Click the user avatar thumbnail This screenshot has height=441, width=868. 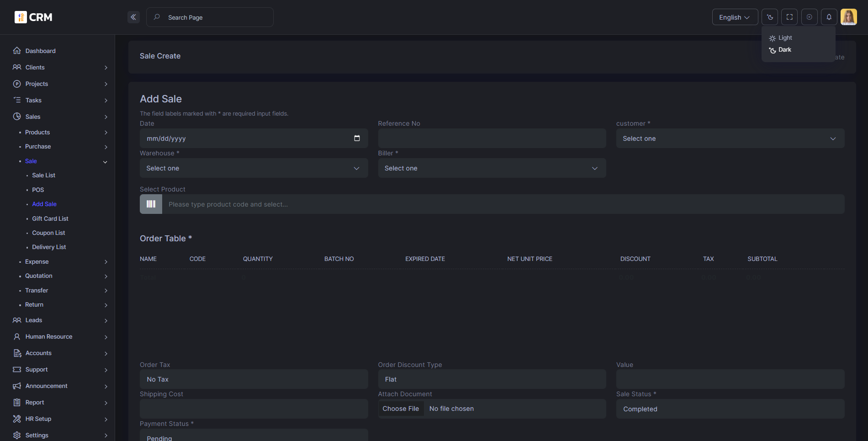click(x=848, y=17)
